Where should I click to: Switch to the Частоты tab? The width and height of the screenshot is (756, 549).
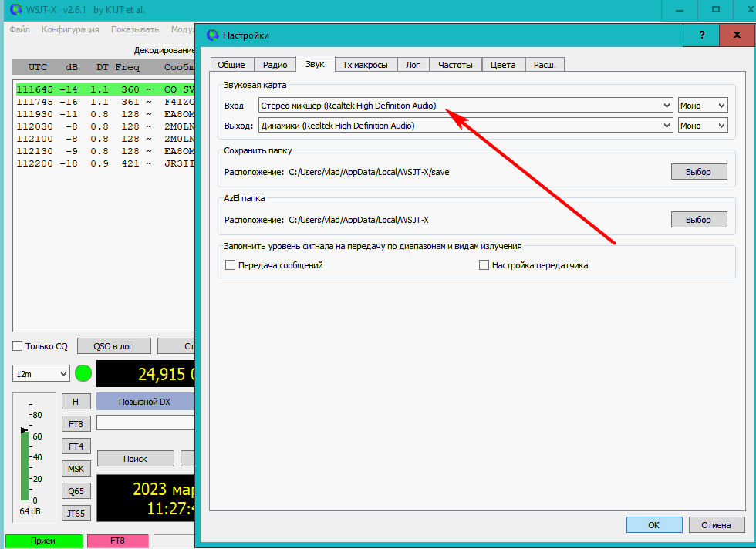click(x=455, y=65)
